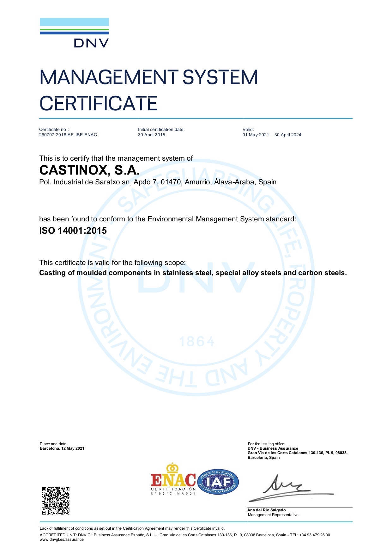Viewport: 392px width, 555px height.
Task: Click the 'Initial certification date:' label
Action: pos(161,129)
